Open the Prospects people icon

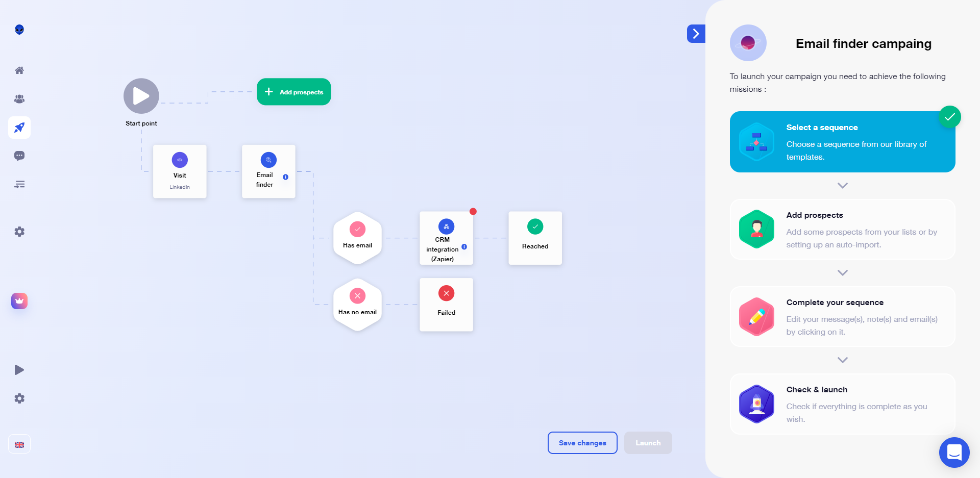(19, 99)
